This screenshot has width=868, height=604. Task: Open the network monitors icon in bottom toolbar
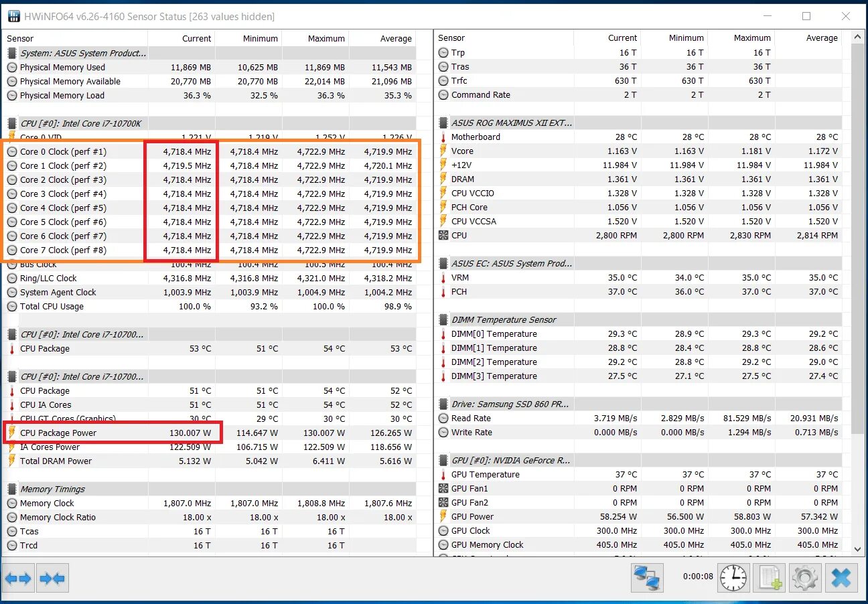click(647, 577)
